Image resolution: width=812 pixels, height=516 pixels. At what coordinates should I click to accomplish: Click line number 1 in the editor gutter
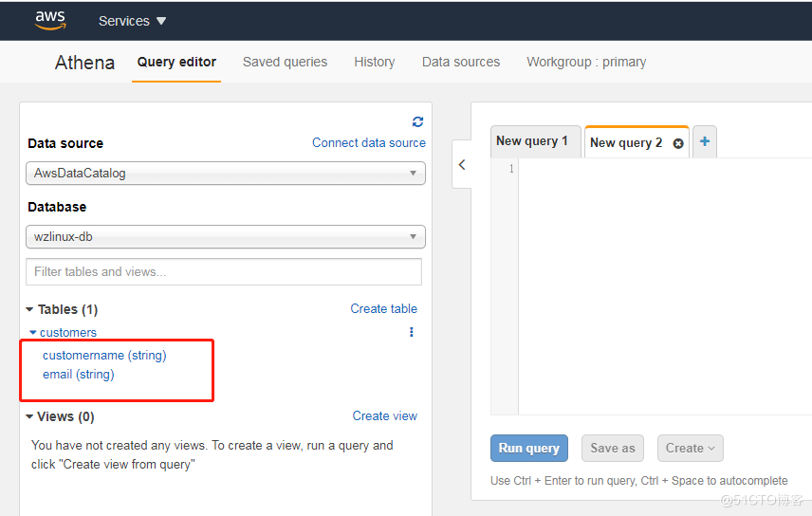coord(511,169)
